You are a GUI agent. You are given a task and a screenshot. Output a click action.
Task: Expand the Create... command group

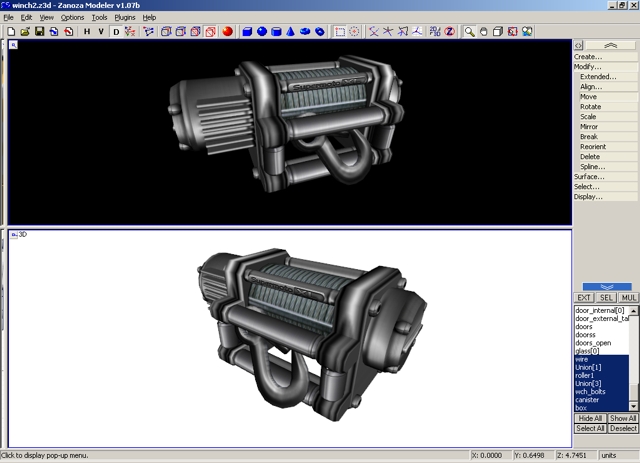(589, 57)
